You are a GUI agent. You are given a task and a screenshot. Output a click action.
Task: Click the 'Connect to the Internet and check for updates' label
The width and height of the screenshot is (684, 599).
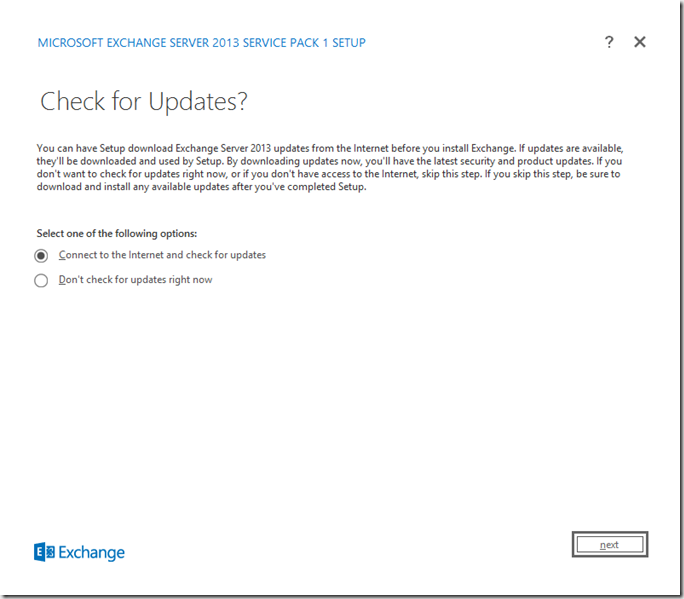(162, 255)
